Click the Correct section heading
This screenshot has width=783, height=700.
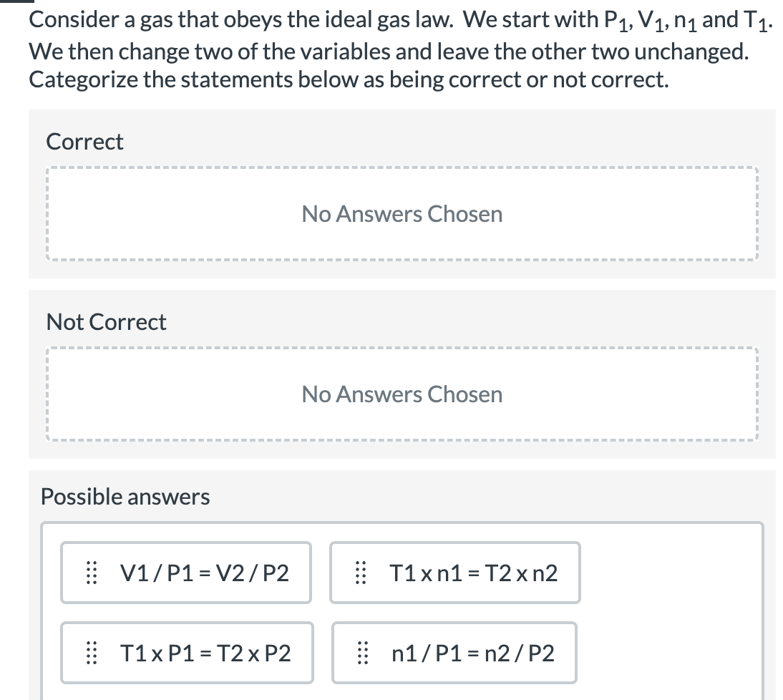click(x=84, y=141)
